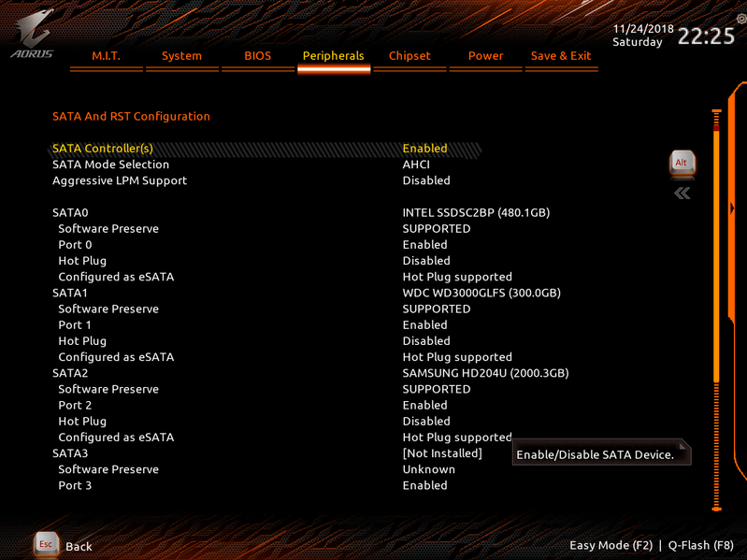Click the AORUS eagle logo
Viewport: 747px width, 560px height.
(33, 34)
